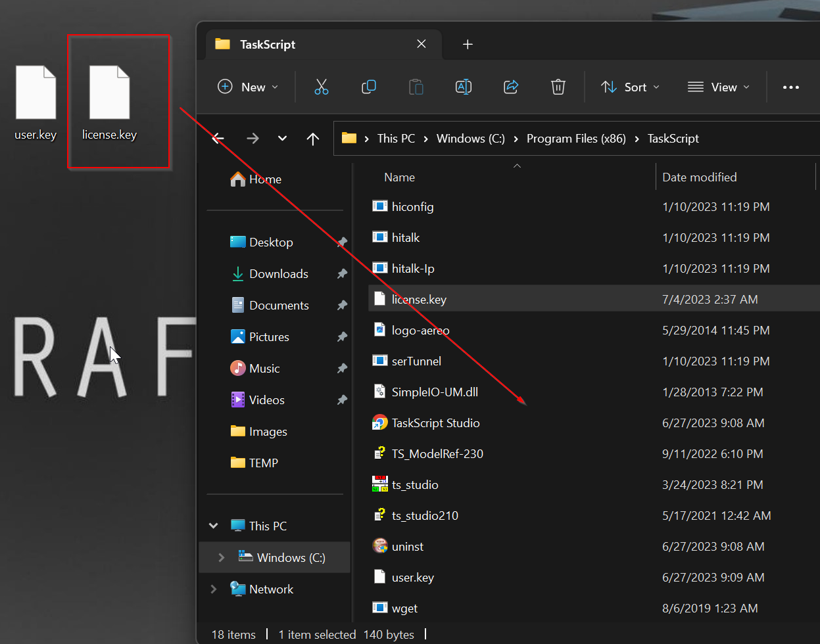Close the TaskScript tab

[422, 44]
